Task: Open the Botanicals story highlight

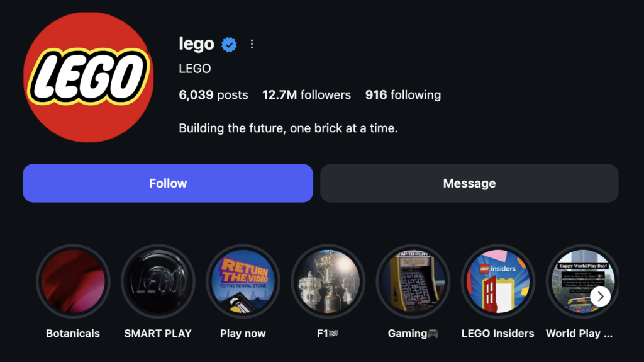Action: pyautogui.click(x=73, y=281)
